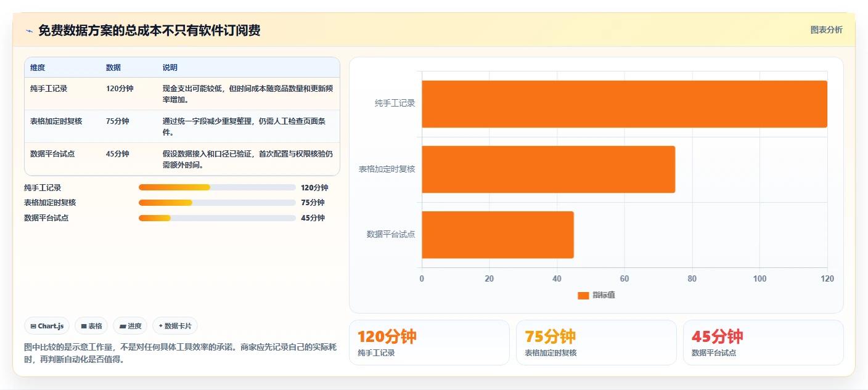868x390 pixels.
Task: Click the 纯手工记录 chart axis label
Action: pos(395,104)
